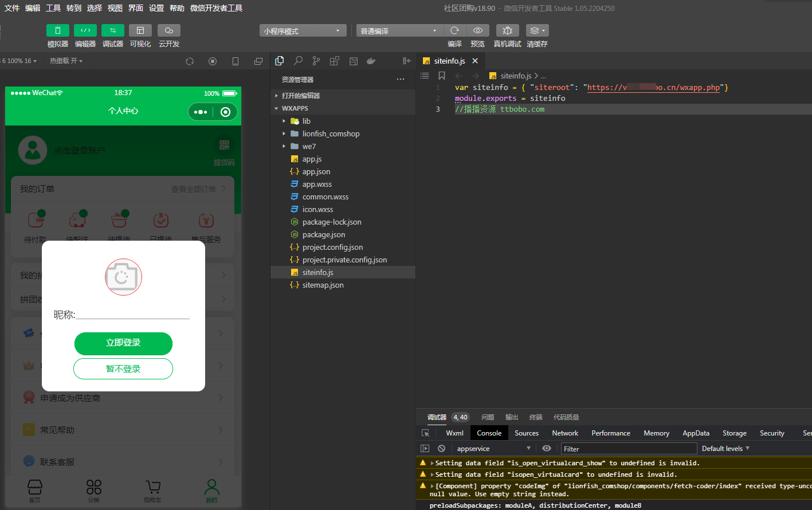Viewport: 812px width, 510px height.
Task: Click the bookmark icon in editor
Action: point(442,76)
